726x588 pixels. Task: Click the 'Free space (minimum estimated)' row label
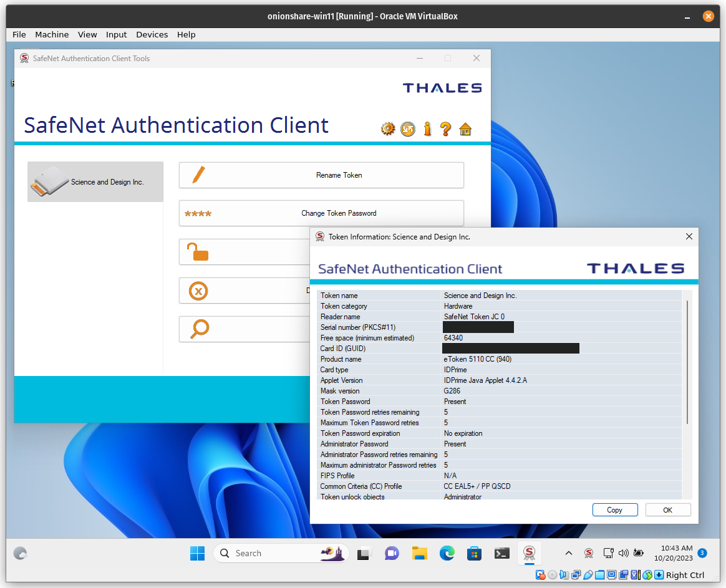367,338
